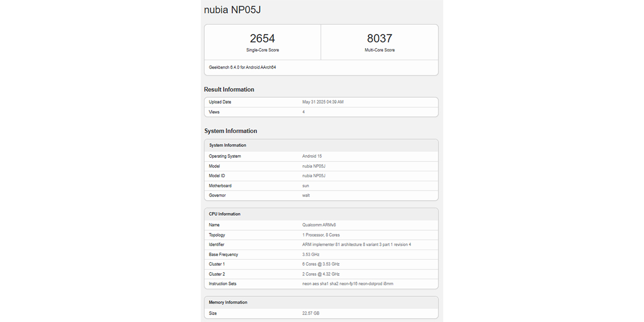This screenshot has height=322, width=644.
Task: Select the 22.57 GB memory size value
Action: (x=311, y=313)
